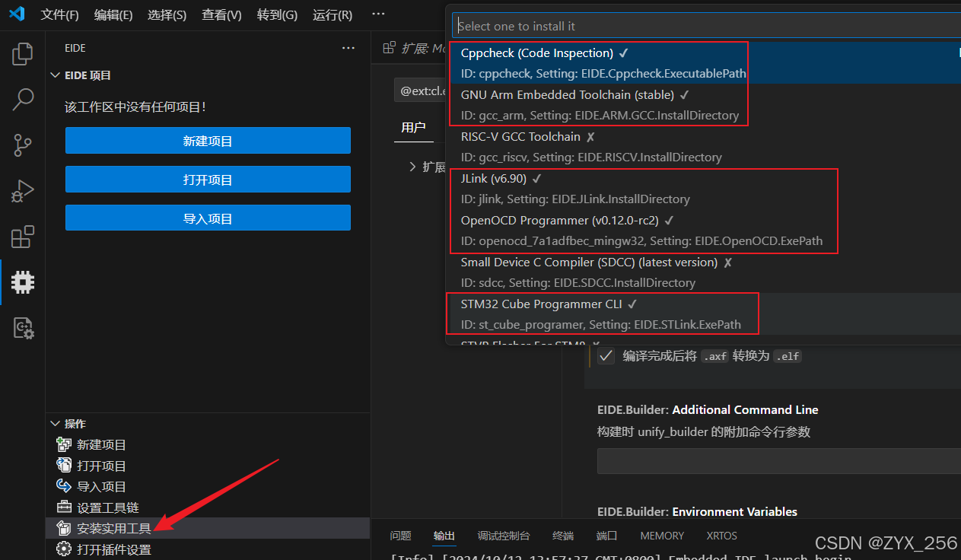
Task: Open the 运行(R) menu
Action: tap(333, 15)
